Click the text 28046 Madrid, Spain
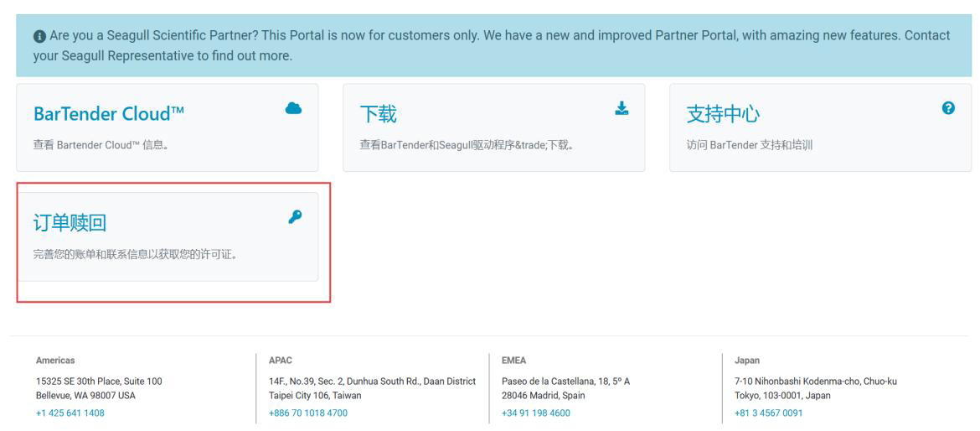The image size is (980, 431). 544,395
